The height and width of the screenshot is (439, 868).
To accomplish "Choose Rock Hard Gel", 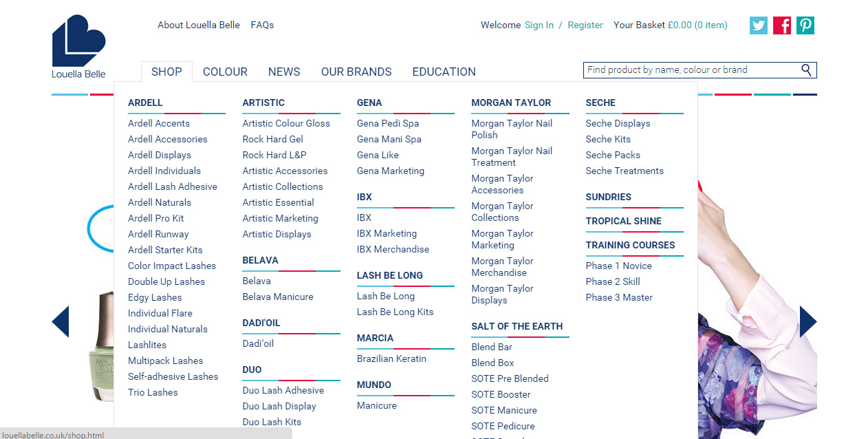I will point(273,139).
